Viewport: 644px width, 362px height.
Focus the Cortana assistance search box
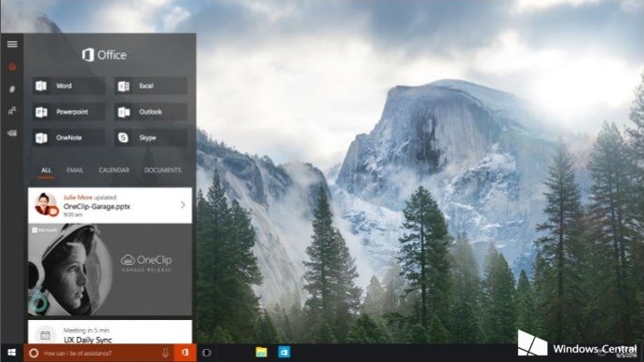pos(99,353)
